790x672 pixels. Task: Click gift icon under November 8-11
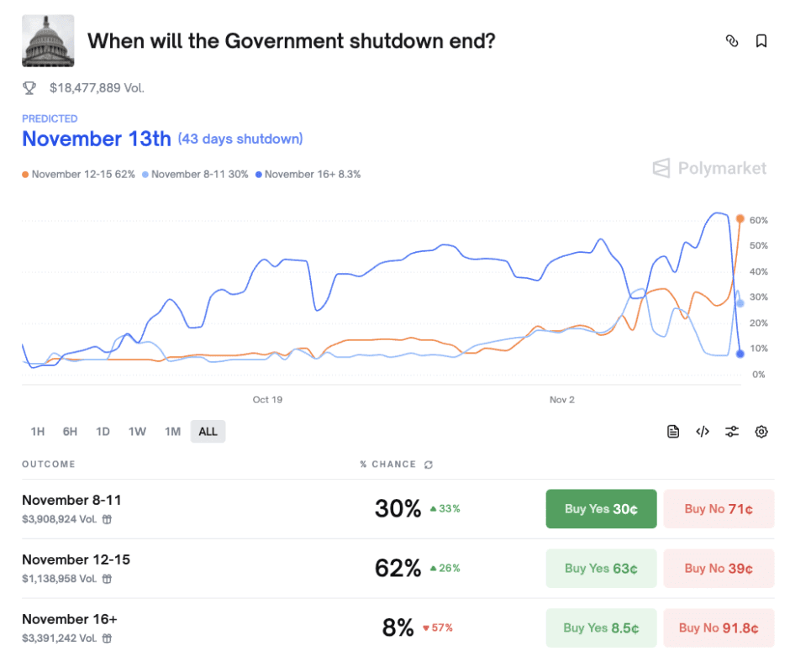(108, 519)
